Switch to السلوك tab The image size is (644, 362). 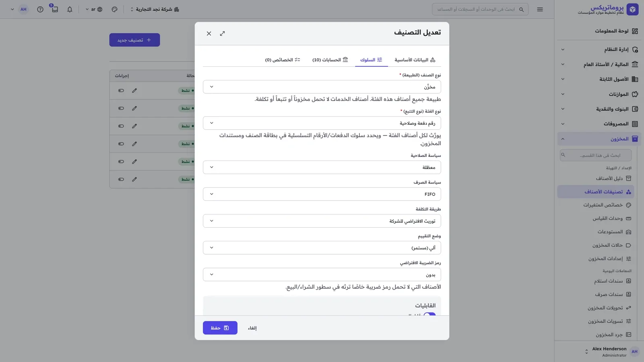(x=371, y=60)
